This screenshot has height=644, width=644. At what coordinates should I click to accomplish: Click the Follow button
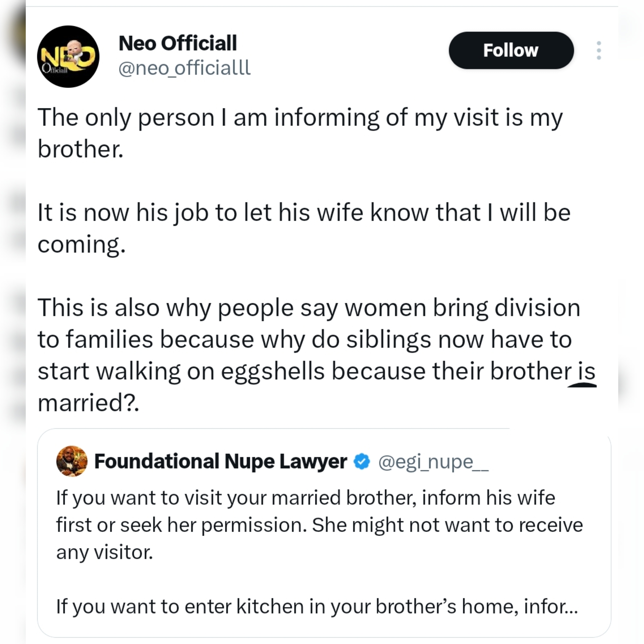coord(511,50)
